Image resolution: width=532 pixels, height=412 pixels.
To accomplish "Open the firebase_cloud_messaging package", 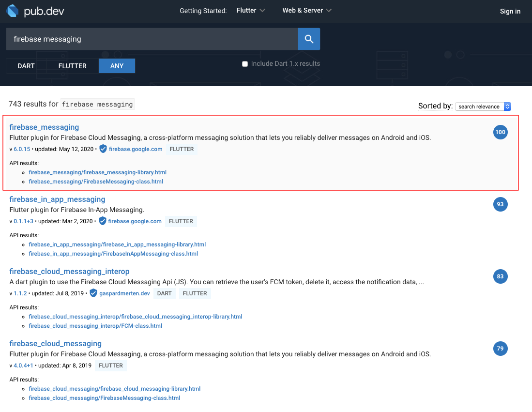I will click(x=56, y=343).
